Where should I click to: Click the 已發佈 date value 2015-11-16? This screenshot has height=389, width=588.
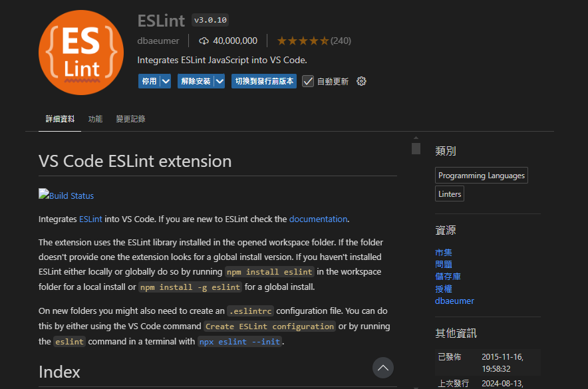(x=502, y=363)
